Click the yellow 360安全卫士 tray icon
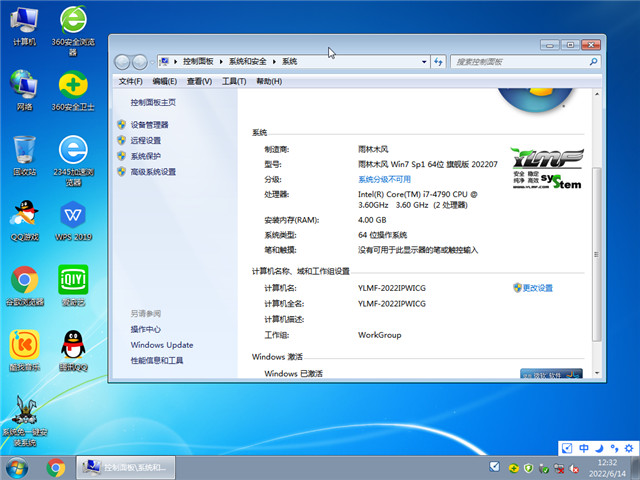The image size is (640, 480). [x=513, y=468]
